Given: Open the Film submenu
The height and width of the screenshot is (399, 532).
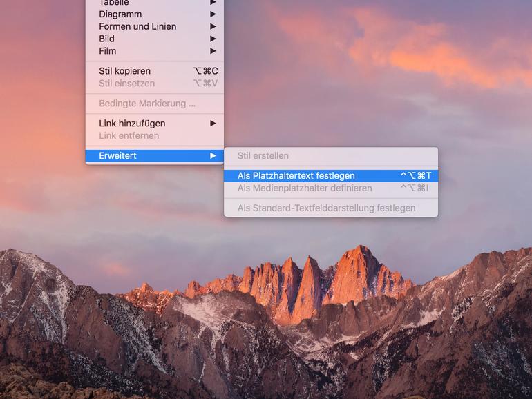Looking at the screenshot, I should point(154,51).
